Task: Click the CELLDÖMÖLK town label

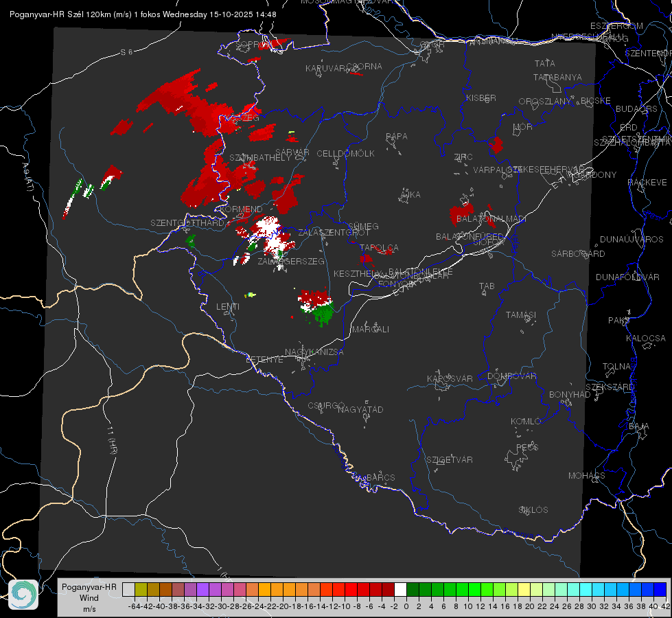Action: 345,154
